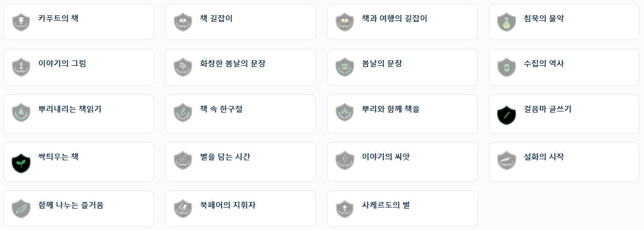Click the 설화의 시작 title text
644x230 pixels.
[543, 157]
